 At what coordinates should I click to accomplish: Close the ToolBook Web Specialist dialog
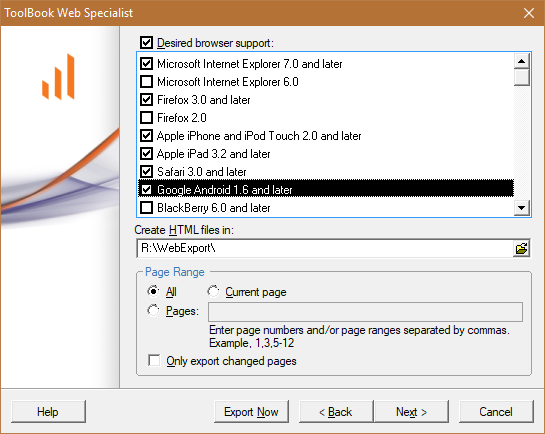[529, 13]
